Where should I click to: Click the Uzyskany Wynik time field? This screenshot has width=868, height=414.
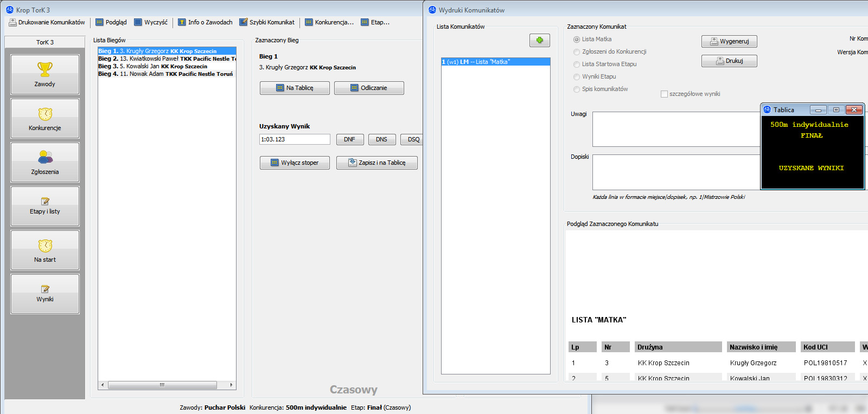pos(295,139)
